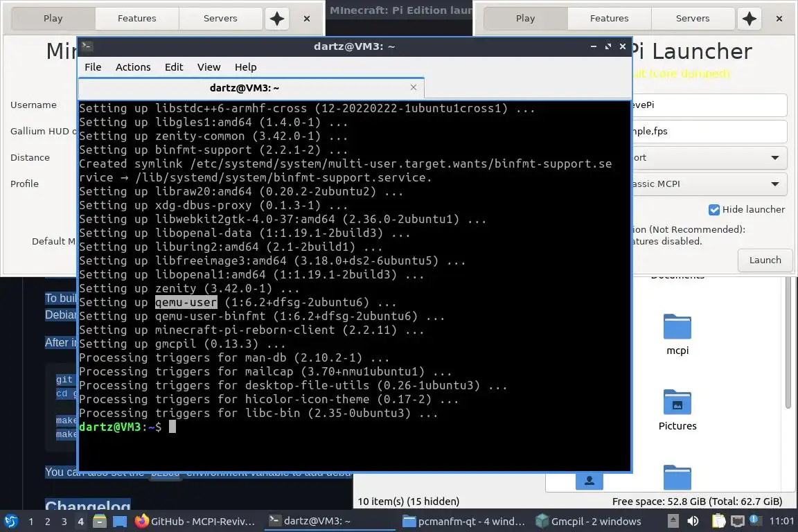The width and height of the screenshot is (798, 532).
Task: Open the Edit menu in terminal
Action: point(174,67)
